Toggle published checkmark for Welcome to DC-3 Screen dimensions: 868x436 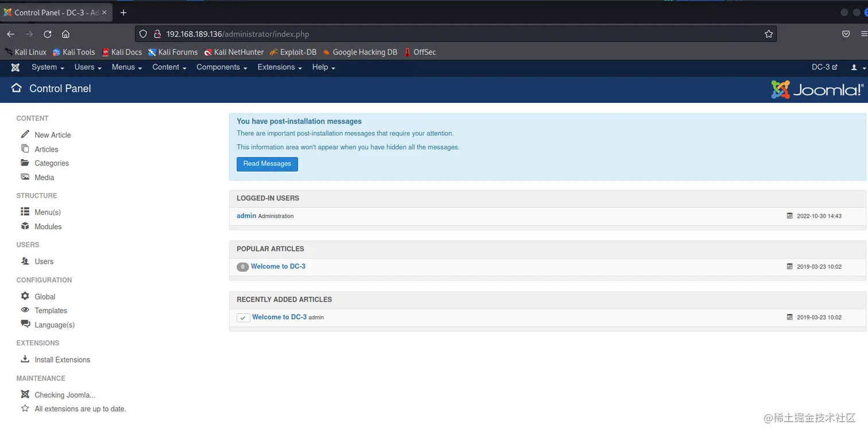pos(243,318)
